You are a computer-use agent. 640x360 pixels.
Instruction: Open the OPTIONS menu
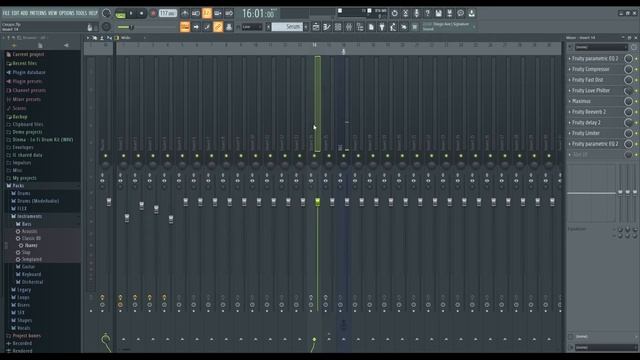(x=67, y=13)
